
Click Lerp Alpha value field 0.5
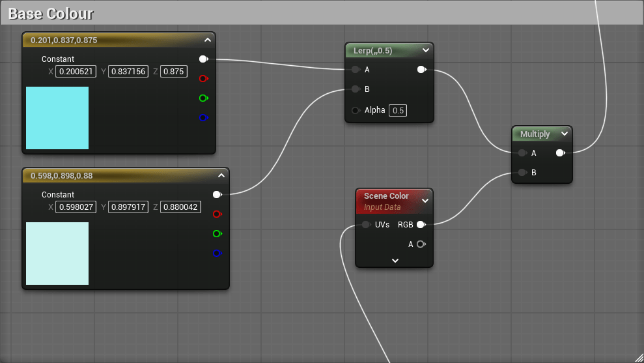coord(398,110)
